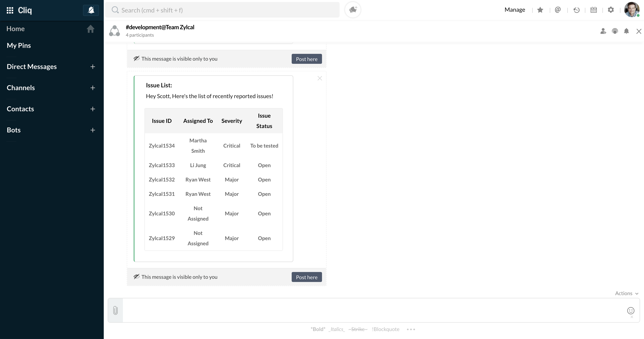This screenshot has width=644, height=339.
Task: Click the new chat bubble icon
Action: [353, 10]
